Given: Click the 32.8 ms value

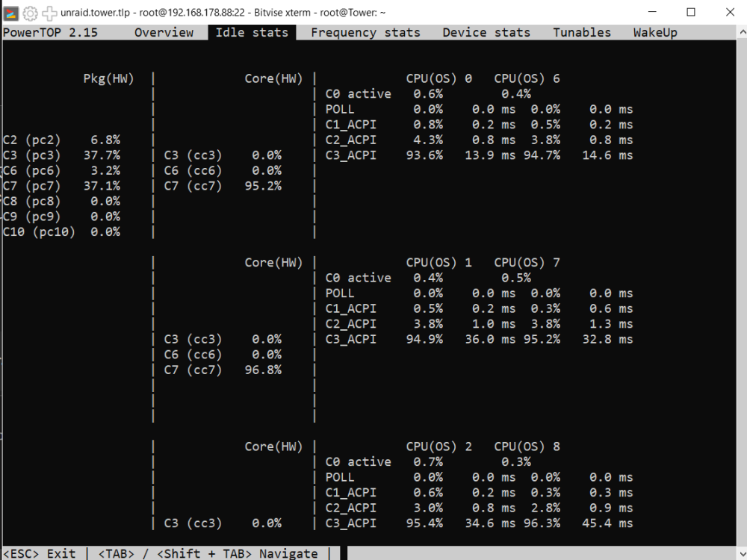Looking at the screenshot, I should pyautogui.click(x=607, y=340).
